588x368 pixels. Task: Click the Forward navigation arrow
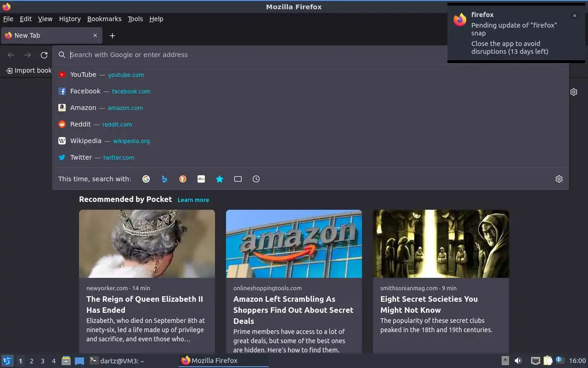click(x=28, y=55)
